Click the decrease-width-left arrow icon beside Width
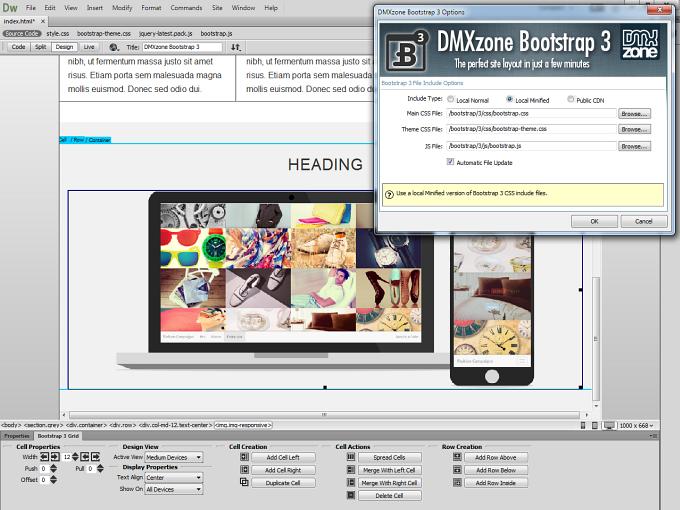This screenshot has width=680, height=510. [44, 457]
